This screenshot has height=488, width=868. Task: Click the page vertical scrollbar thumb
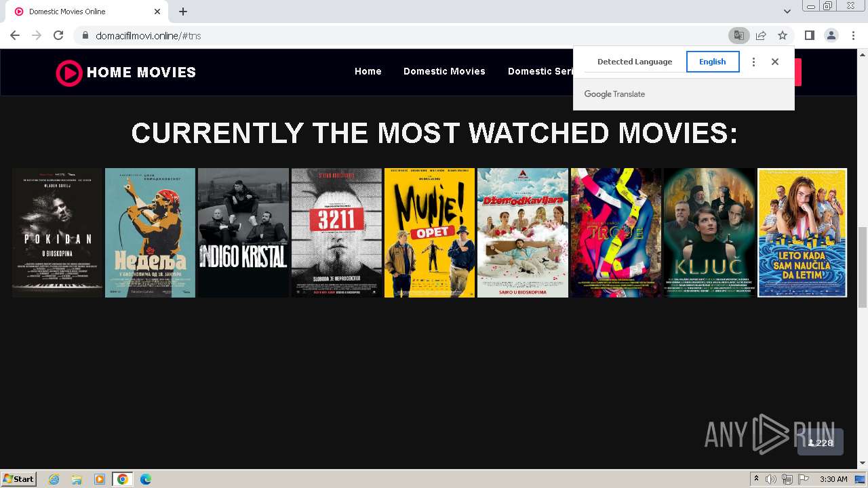863,267
